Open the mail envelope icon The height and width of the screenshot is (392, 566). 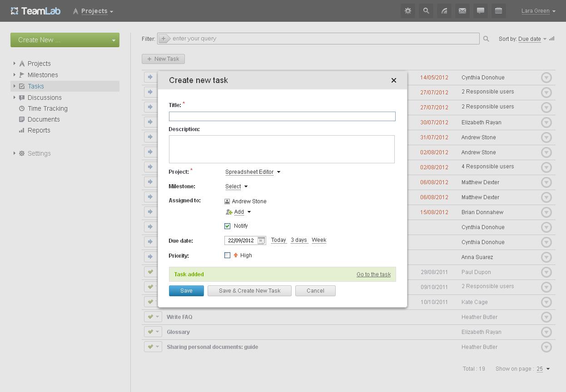[462, 11]
